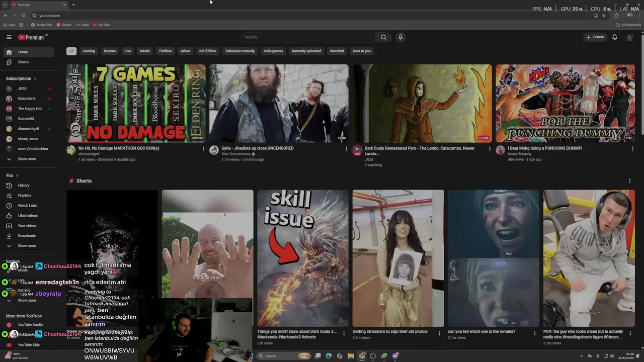Open the Syria Jihadists documentary thumbnail
Screen dimensions: 644x362
[279, 103]
